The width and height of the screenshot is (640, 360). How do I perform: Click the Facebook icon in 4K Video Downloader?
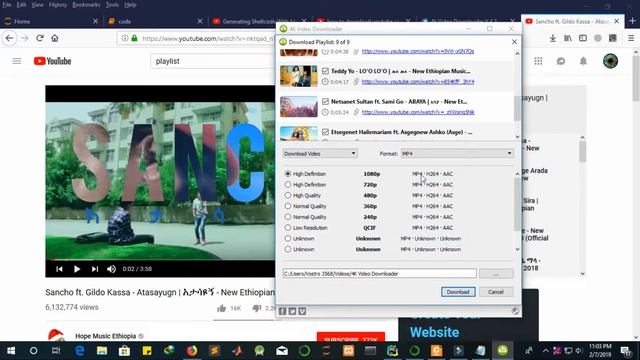(x=282, y=311)
